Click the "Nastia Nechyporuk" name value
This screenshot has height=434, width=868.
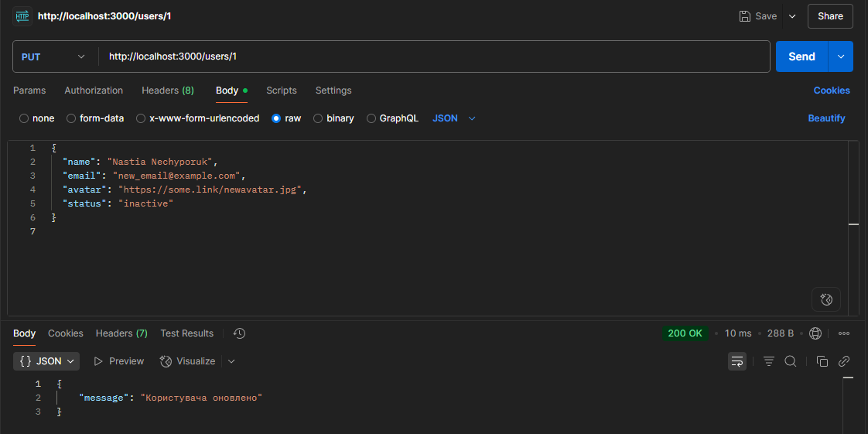[161, 162]
